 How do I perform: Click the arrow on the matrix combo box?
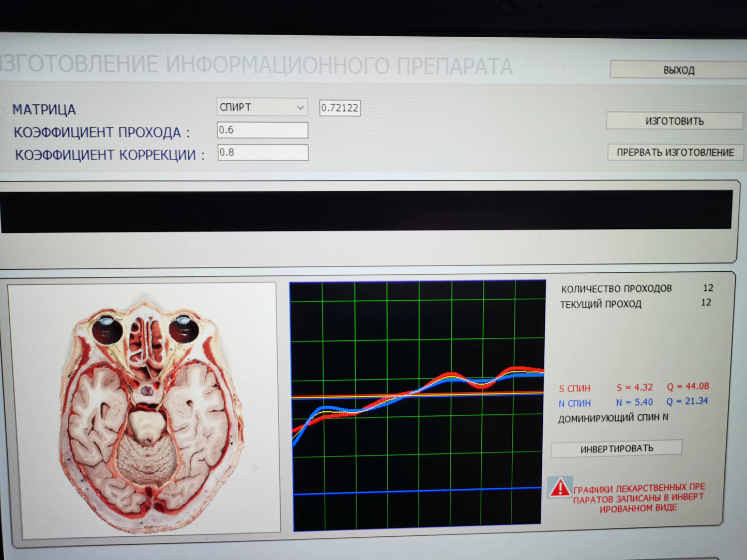pos(300,107)
